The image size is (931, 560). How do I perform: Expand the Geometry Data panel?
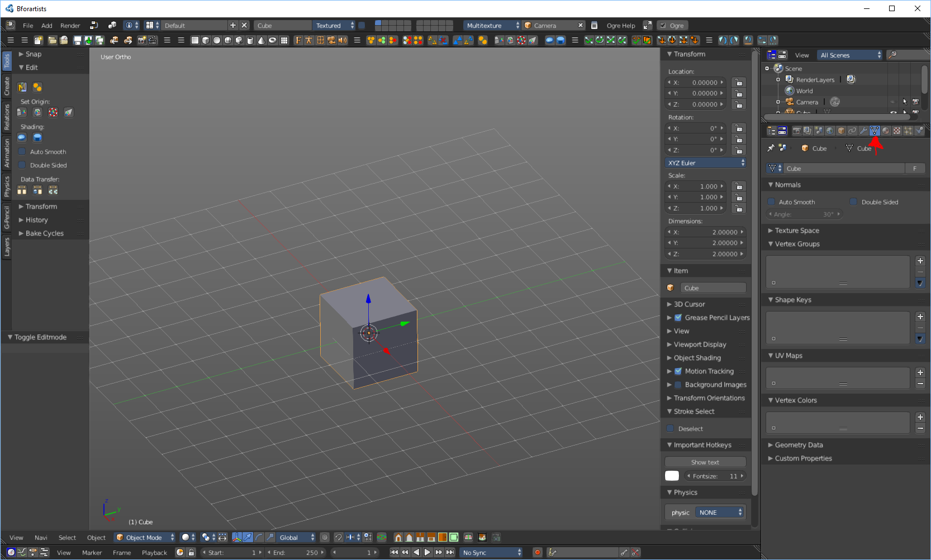pos(799,445)
